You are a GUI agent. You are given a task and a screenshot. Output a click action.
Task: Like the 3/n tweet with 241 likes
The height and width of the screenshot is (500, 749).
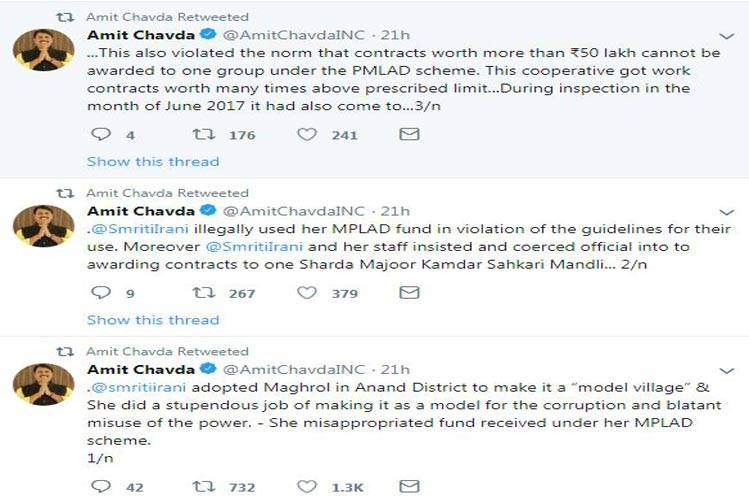308,134
